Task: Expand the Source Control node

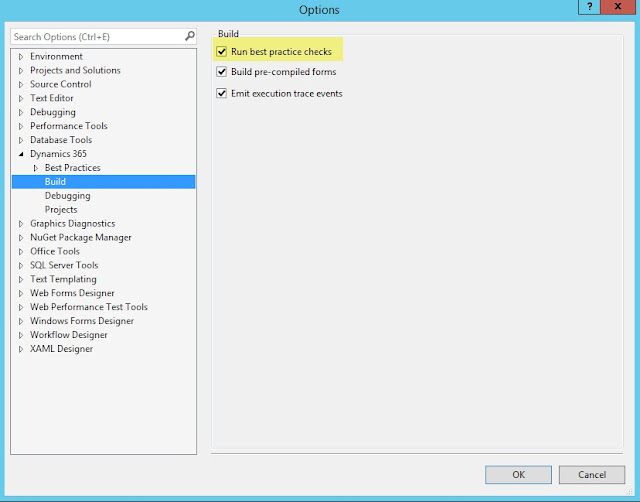Action: pyautogui.click(x=21, y=84)
